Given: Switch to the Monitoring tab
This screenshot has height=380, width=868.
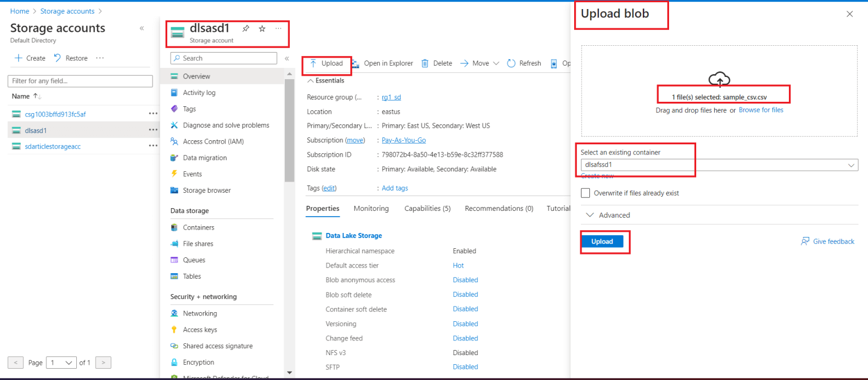Looking at the screenshot, I should (x=371, y=209).
